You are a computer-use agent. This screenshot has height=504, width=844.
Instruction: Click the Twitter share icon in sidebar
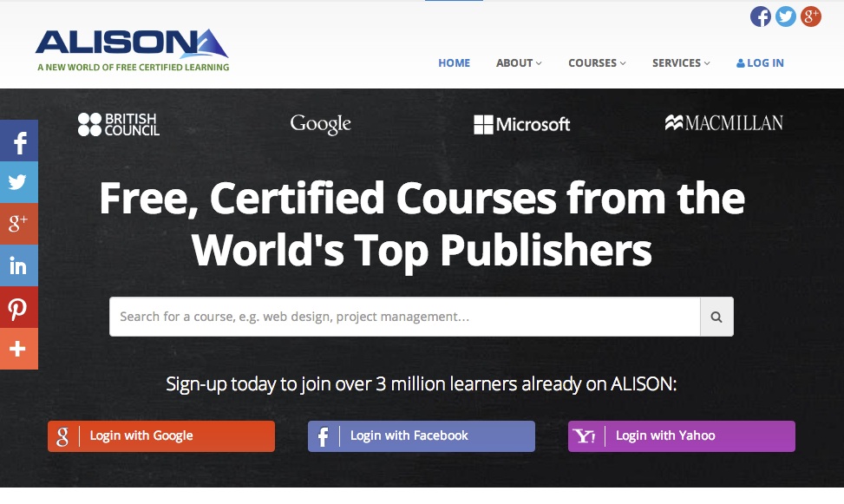(x=18, y=182)
